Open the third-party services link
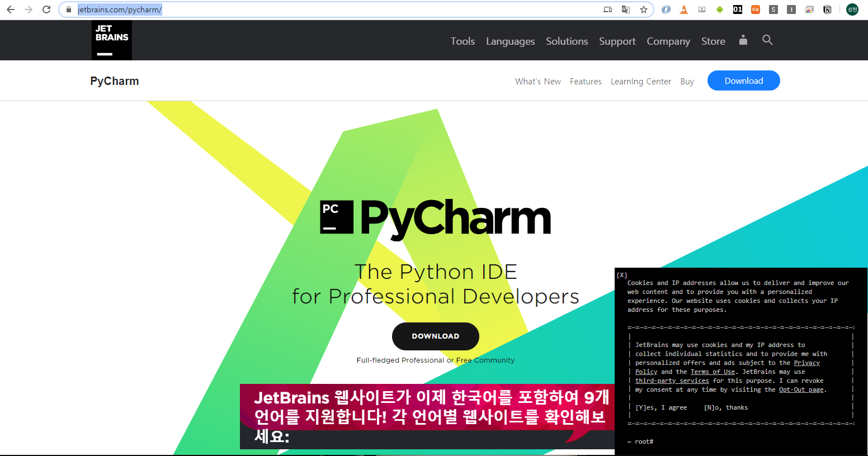 click(672, 381)
